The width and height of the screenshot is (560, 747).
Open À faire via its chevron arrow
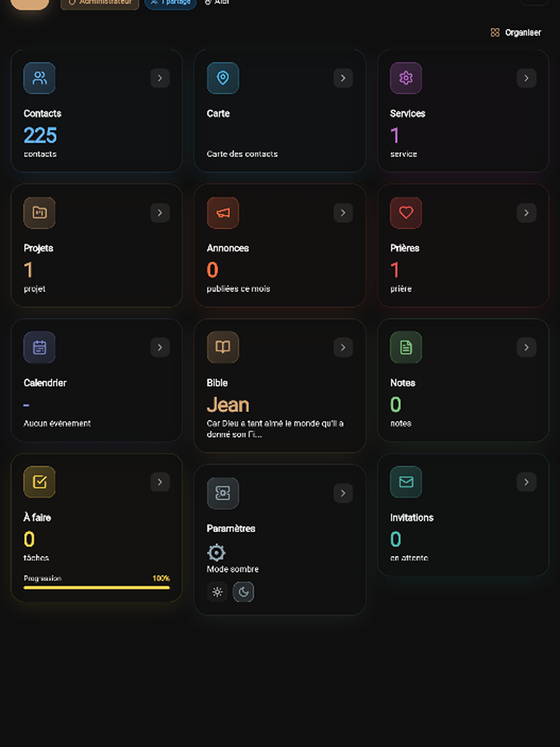160,482
